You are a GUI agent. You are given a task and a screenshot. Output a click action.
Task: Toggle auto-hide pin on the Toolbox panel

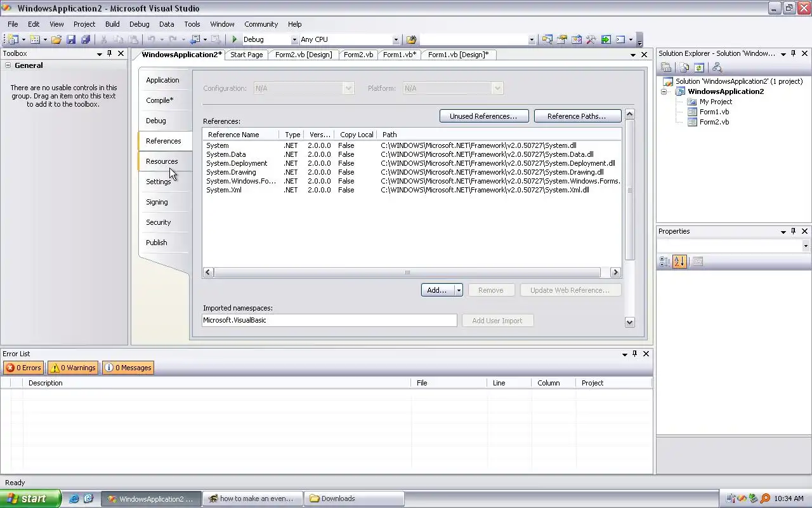pyautogui.click(x=109, y=54)
